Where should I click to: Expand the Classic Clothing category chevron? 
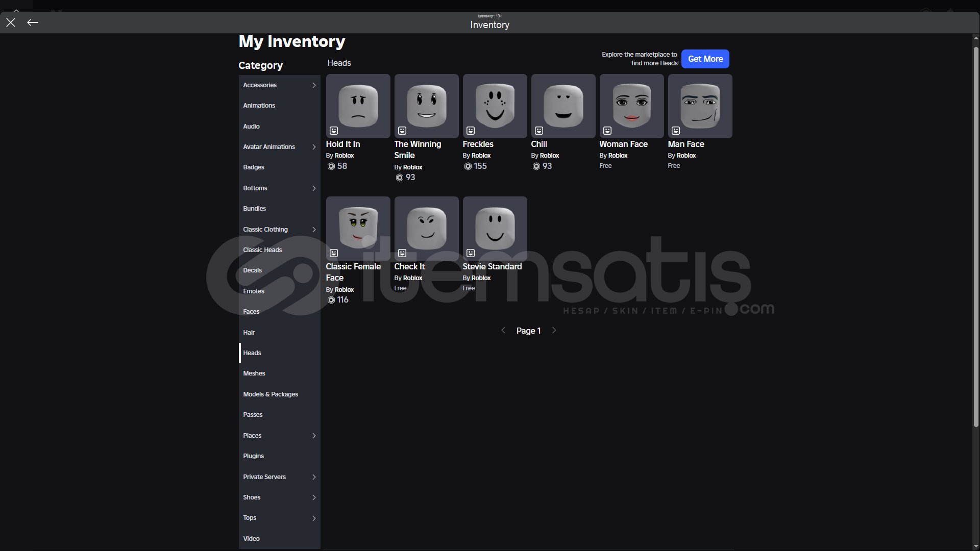[314, 230]
